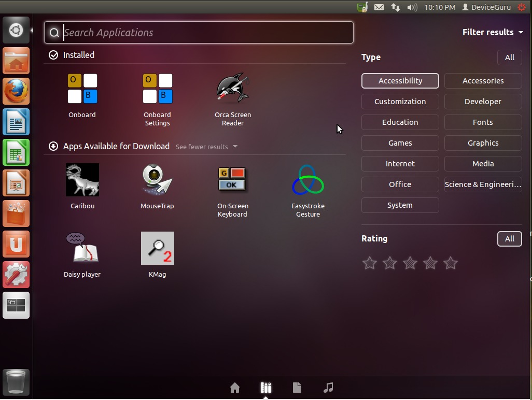This screenshot has height=400, width=532.
Task: Open System Settings from launcher
Action: click(16, 274)
